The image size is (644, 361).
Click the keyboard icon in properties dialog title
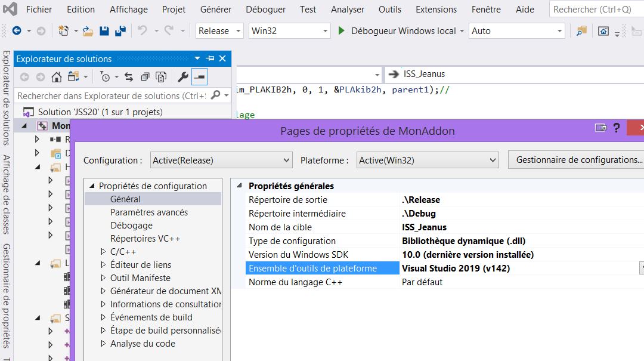coord(601,128)
